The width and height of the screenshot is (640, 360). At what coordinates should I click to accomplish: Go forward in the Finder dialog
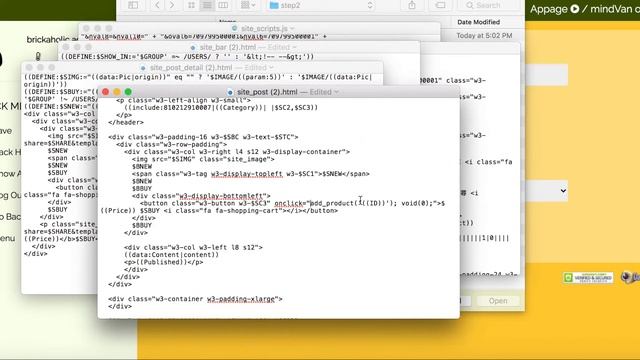point(172,5)
